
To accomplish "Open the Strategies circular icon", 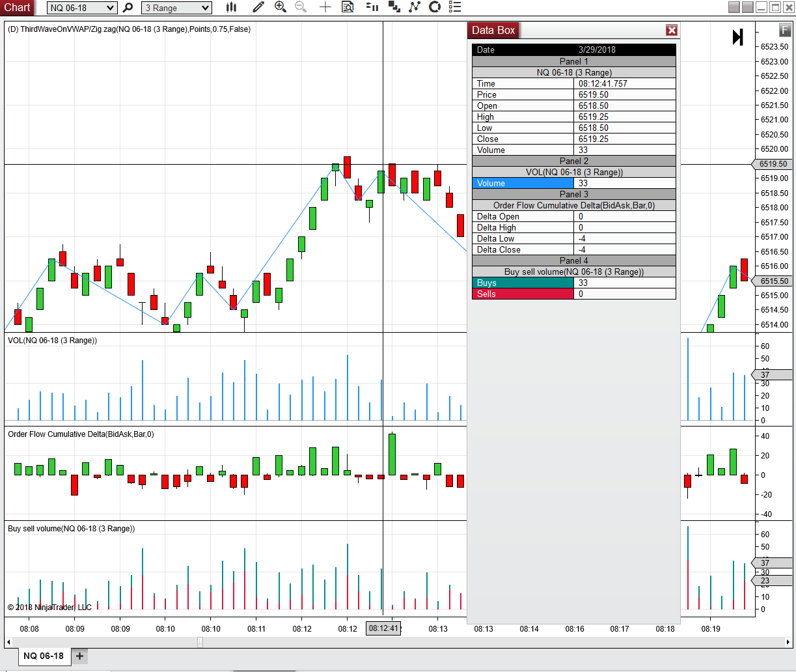I will pos(435,7).
